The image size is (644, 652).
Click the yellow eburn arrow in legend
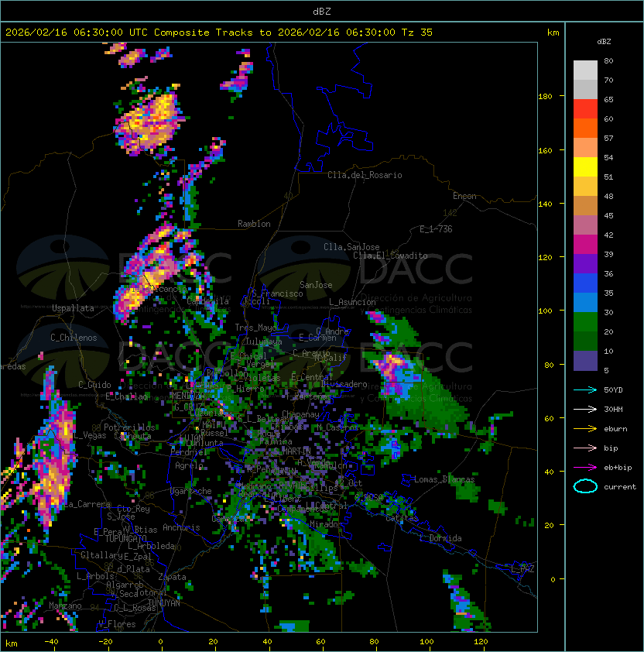point(585,429)
